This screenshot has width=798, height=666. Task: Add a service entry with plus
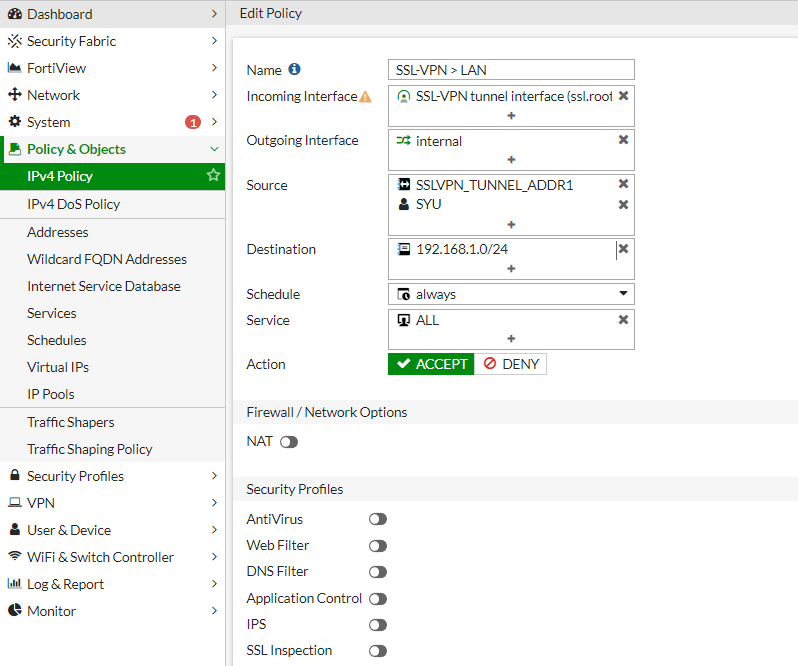point(511,339)
